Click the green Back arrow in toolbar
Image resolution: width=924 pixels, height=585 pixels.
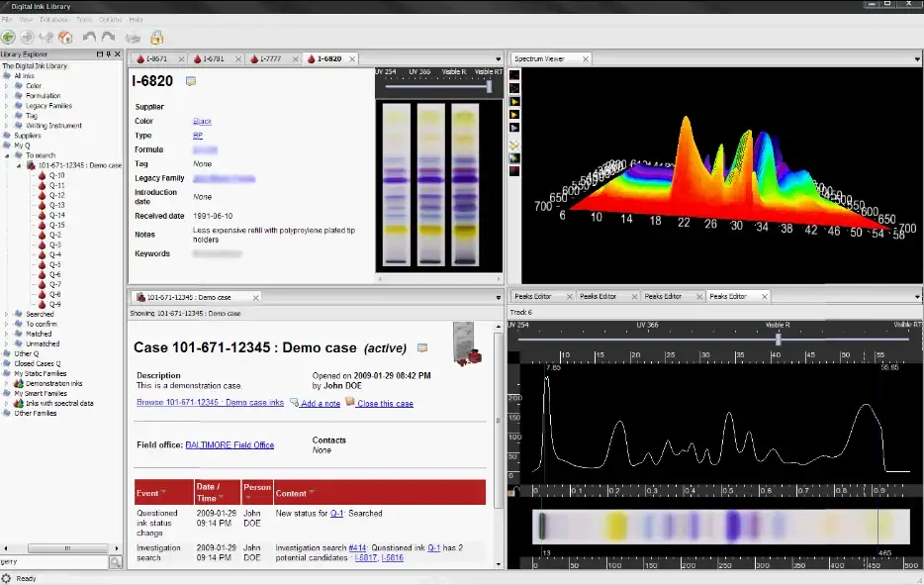(10, 38)
